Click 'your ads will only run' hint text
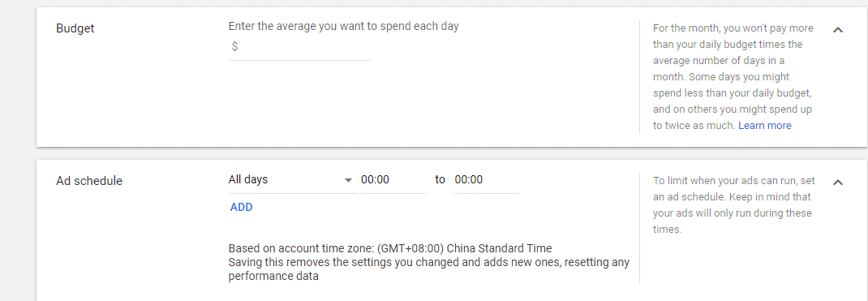 click(704, 213)
